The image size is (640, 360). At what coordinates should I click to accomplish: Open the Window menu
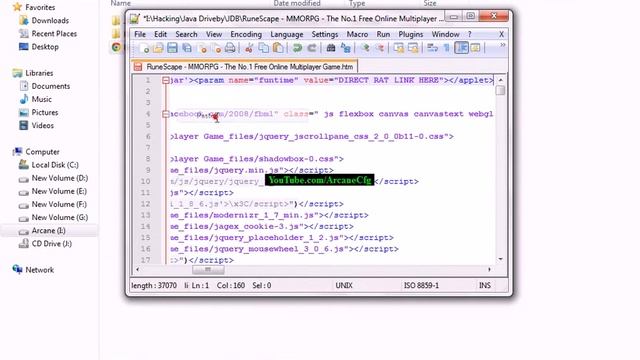pos(445,34)
